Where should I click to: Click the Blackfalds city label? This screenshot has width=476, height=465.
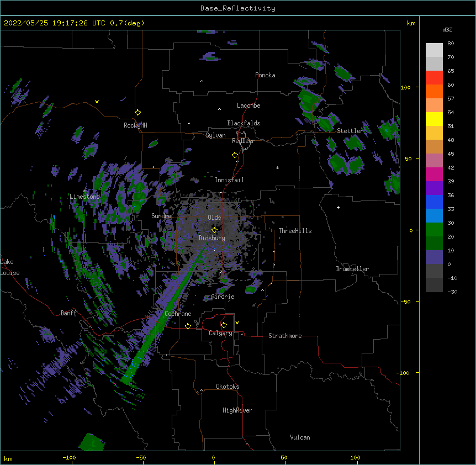(244, 123)
